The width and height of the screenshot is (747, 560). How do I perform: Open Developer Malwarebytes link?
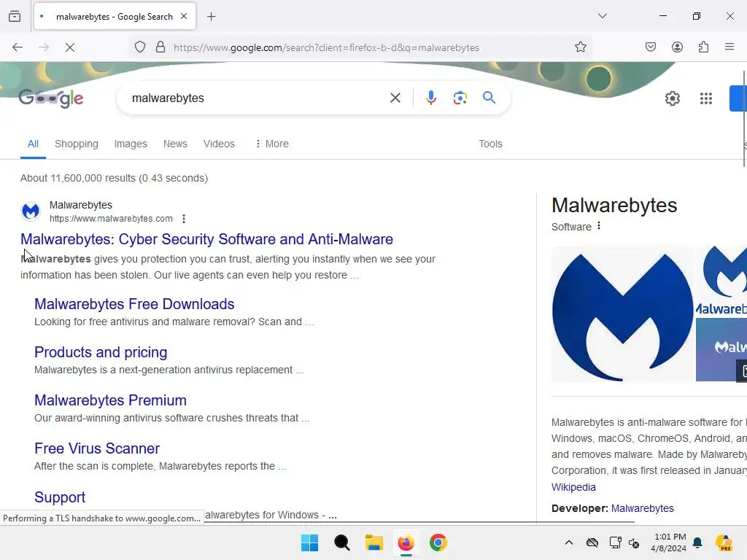[x=642, y=508]
